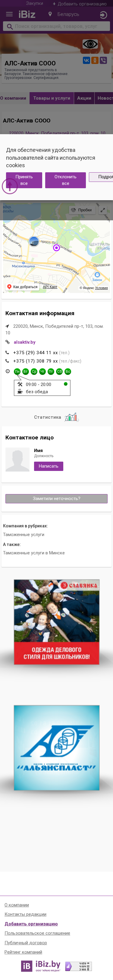Click the login arrow icon
The height and width of the screenshot is (980, 113).
pyautogui.click(x=103, y=15)
